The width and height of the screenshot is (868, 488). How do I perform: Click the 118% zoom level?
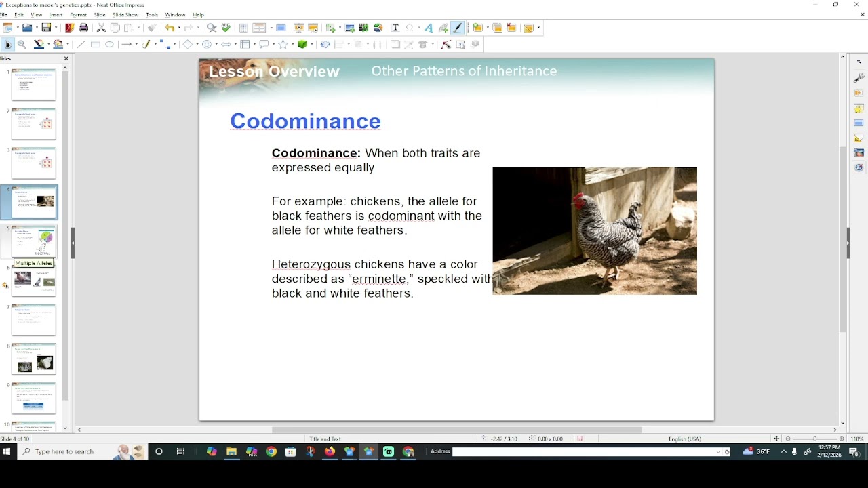tap(857, 439)
